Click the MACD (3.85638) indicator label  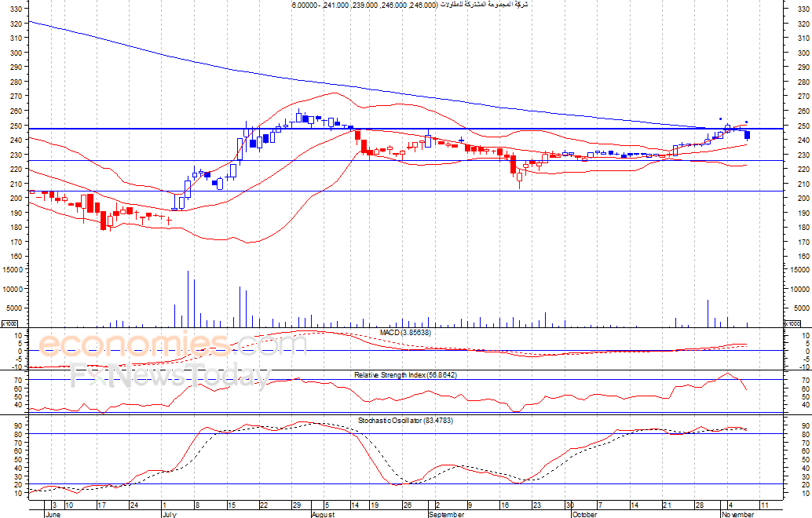[405, 333]
